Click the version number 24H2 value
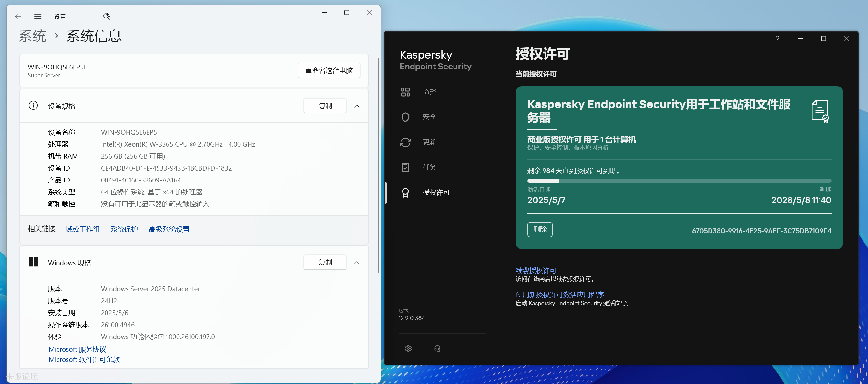Screen dimensions: 868x384 [x=109, y=301]
